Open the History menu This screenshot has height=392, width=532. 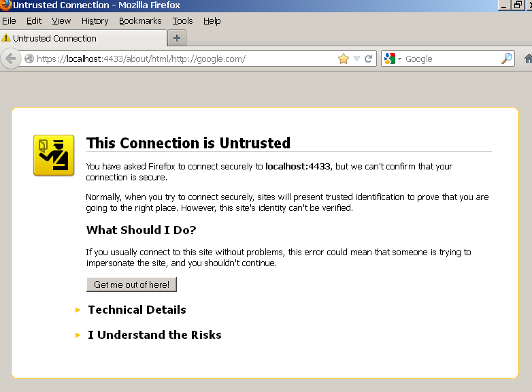click(x=95, y=21)
